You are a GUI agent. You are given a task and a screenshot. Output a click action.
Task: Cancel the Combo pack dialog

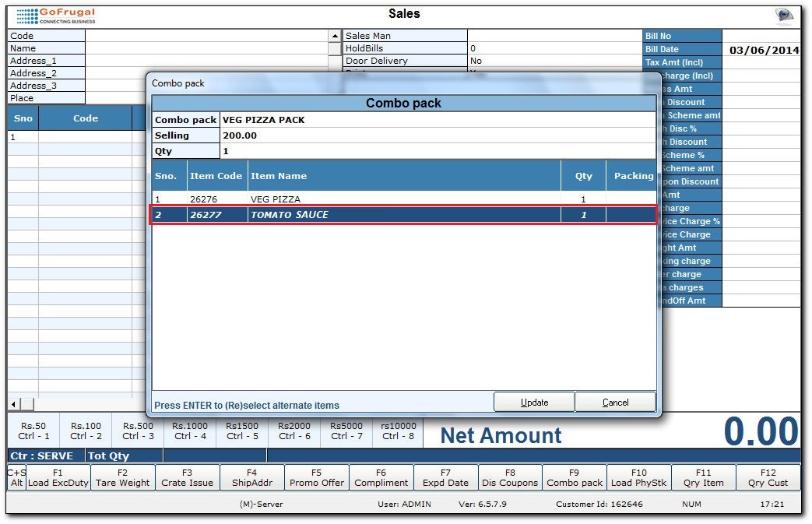(615, 403)
